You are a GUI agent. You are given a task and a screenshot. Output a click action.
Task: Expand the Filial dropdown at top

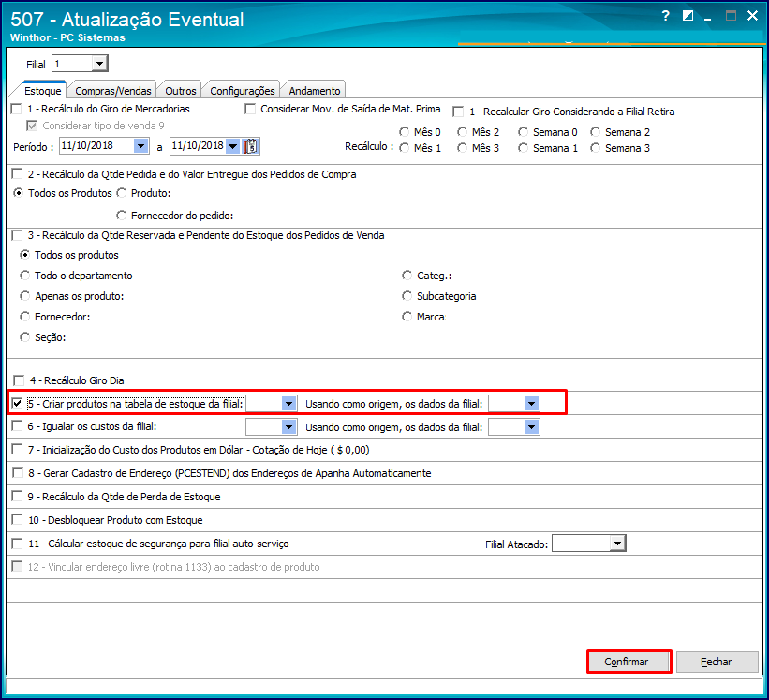(99, 64)
